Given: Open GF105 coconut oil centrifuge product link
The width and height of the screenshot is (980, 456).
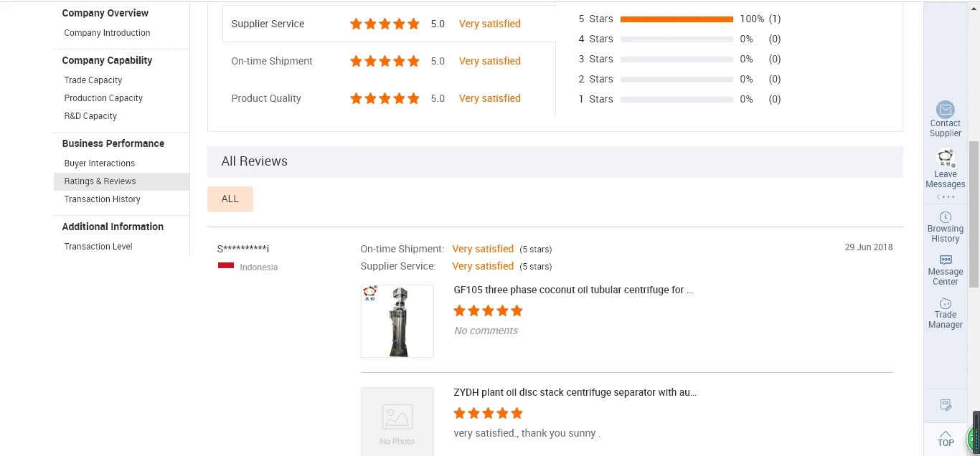Looking at the screenshot, I should tap(573, 290).
